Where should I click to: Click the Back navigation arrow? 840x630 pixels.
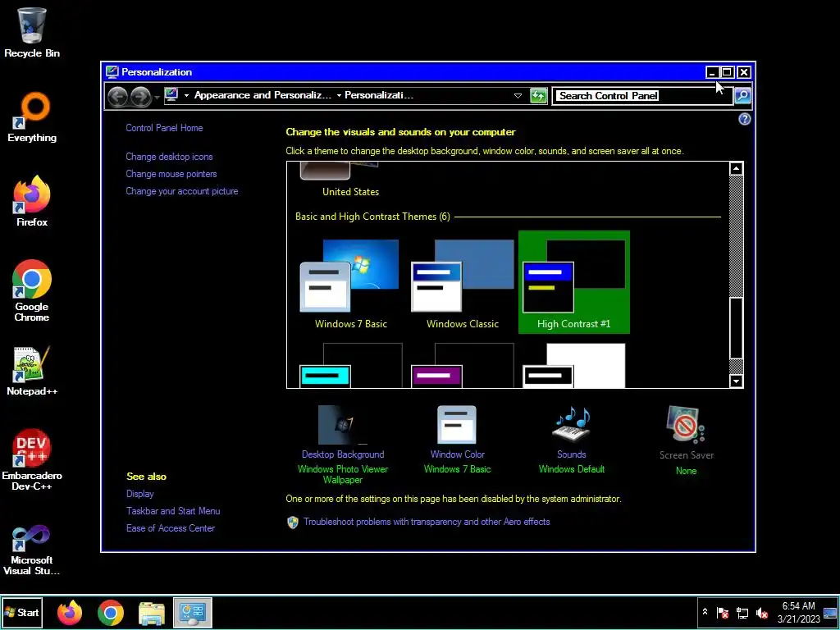click(x=117, y=97)
